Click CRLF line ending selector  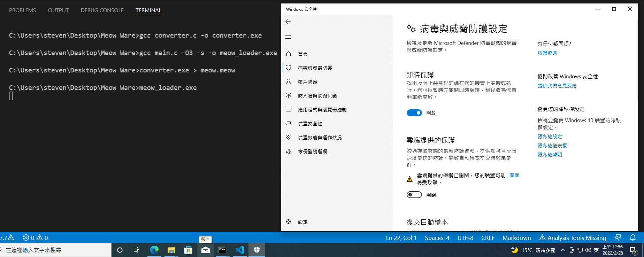(x=488, y=238)
